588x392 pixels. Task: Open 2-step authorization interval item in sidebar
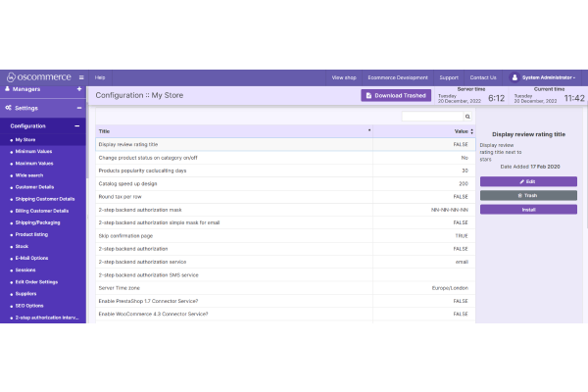[x=47, y=318]
